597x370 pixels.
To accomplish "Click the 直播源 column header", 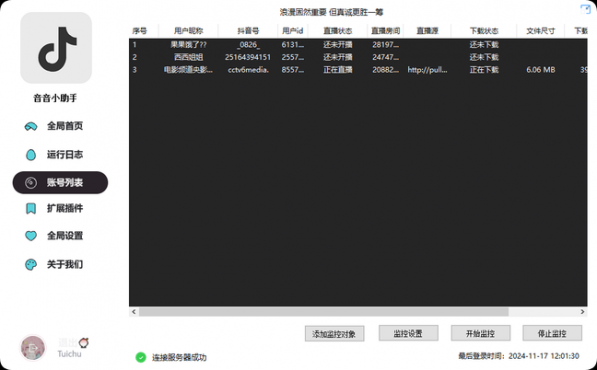I will tap(427, 31).
